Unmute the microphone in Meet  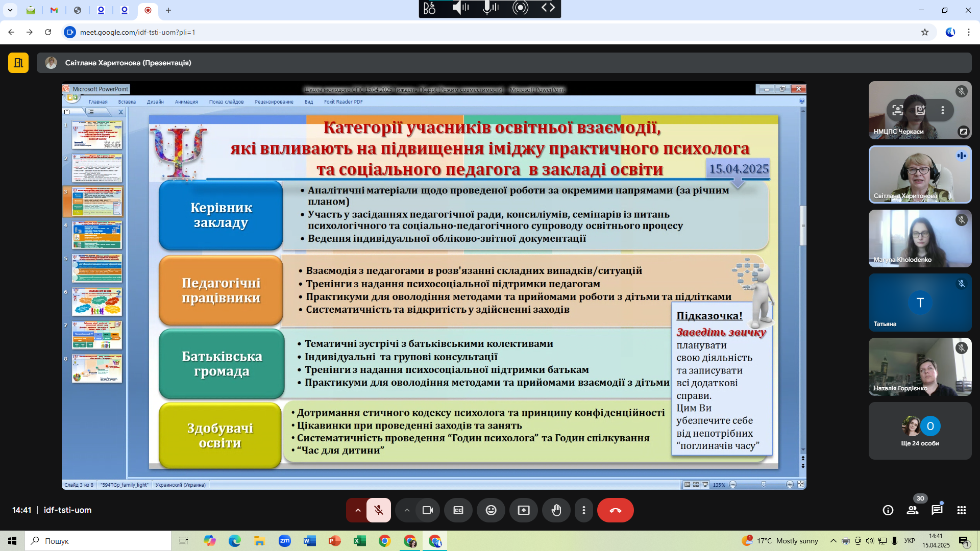(x=379, y=510)
